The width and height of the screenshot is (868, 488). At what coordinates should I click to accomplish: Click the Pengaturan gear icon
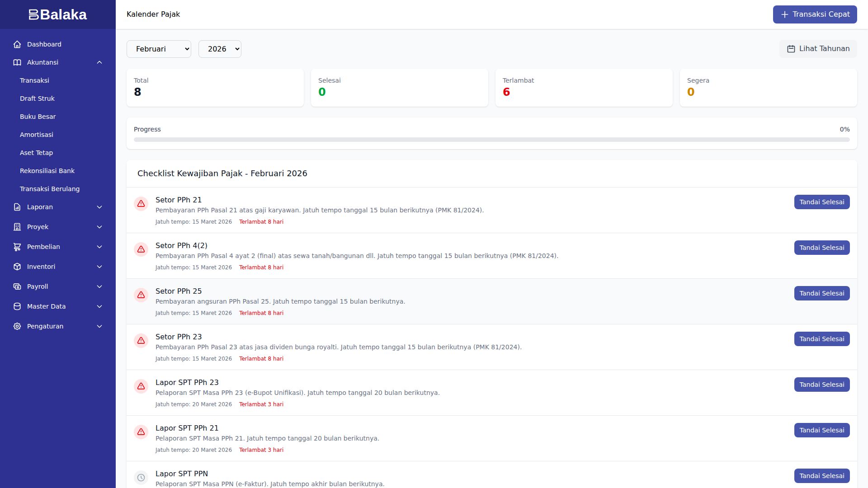click(17, 326)
